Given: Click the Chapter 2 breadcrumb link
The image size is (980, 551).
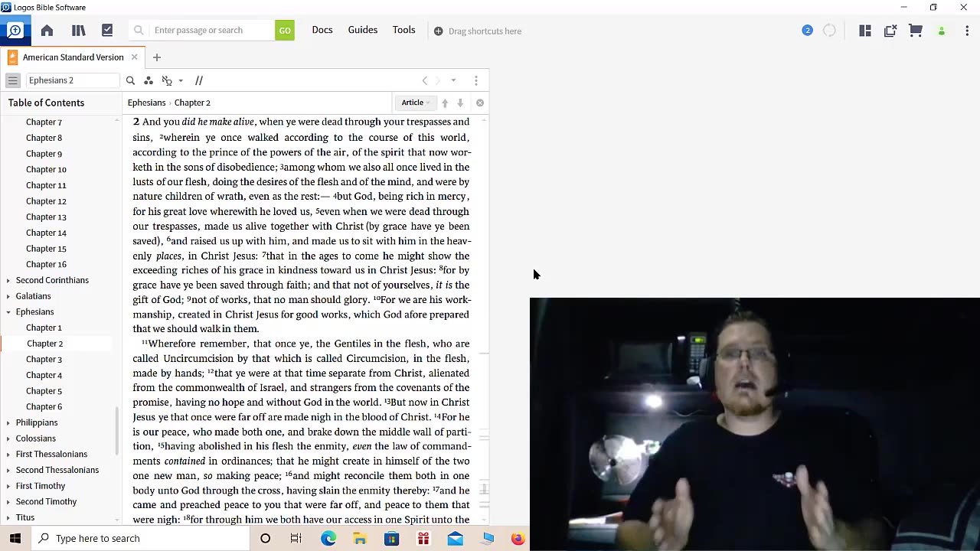Looking at the screenshot, I should [192, 103].
